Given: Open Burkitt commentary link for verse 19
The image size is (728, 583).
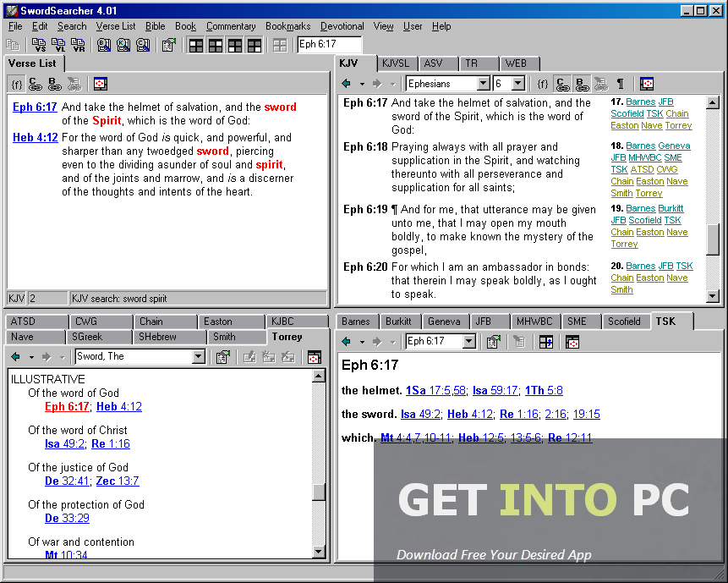Looking at the screenshot, I should pyautogui.click(x=671, y=209).
